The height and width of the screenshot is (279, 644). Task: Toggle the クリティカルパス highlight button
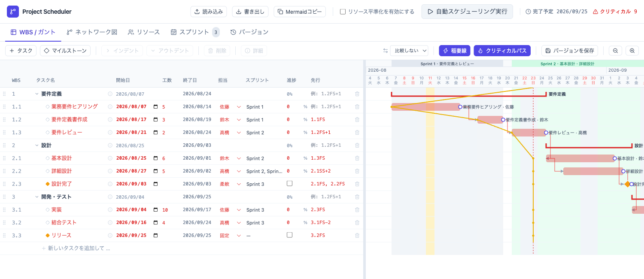pos(502,51)
